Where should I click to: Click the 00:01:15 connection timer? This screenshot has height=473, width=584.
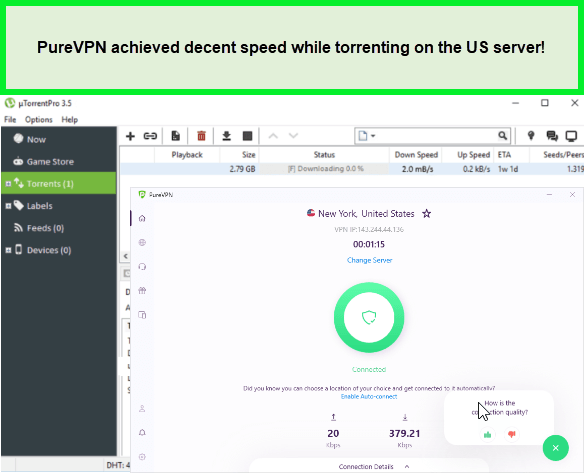point(369,244)
